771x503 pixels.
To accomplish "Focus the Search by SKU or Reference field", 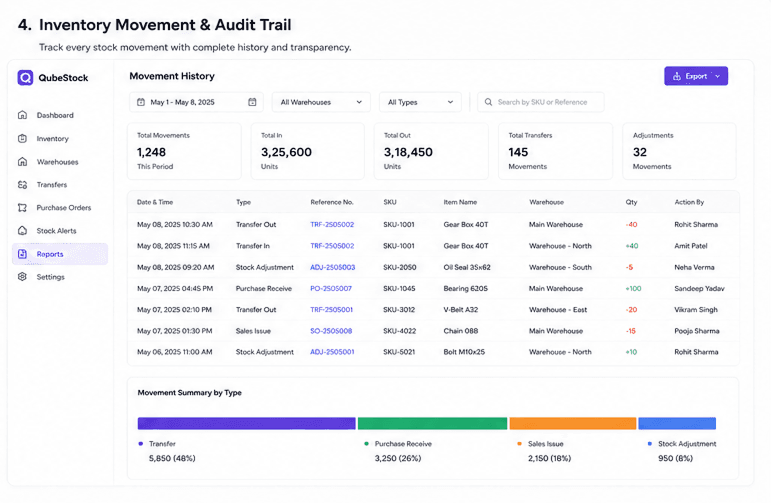I will pos(540,102).
